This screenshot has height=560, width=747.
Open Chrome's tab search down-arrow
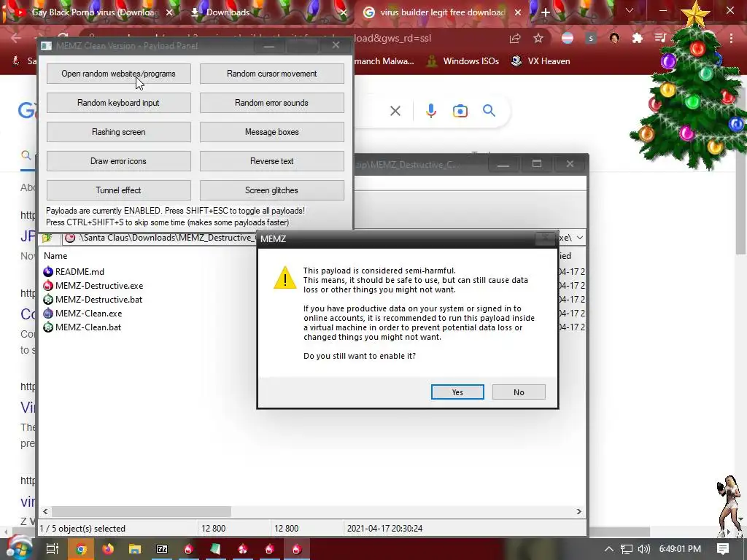click(630, 11)
